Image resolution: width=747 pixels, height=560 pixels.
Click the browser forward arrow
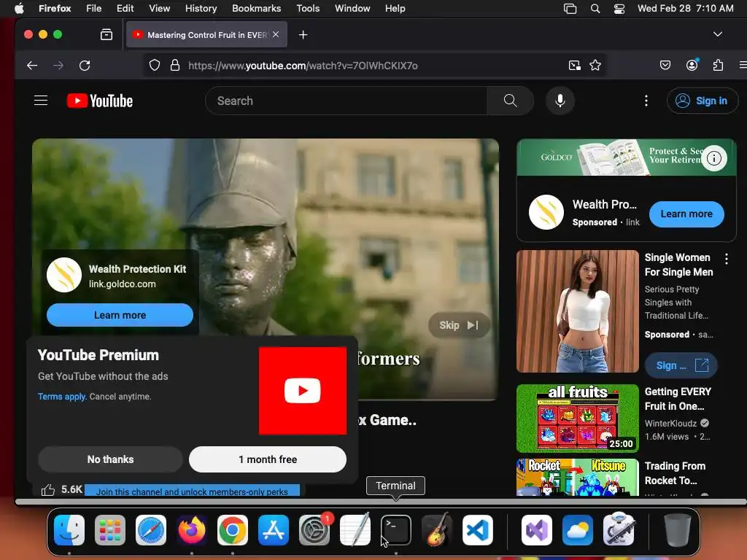point(58,65)
